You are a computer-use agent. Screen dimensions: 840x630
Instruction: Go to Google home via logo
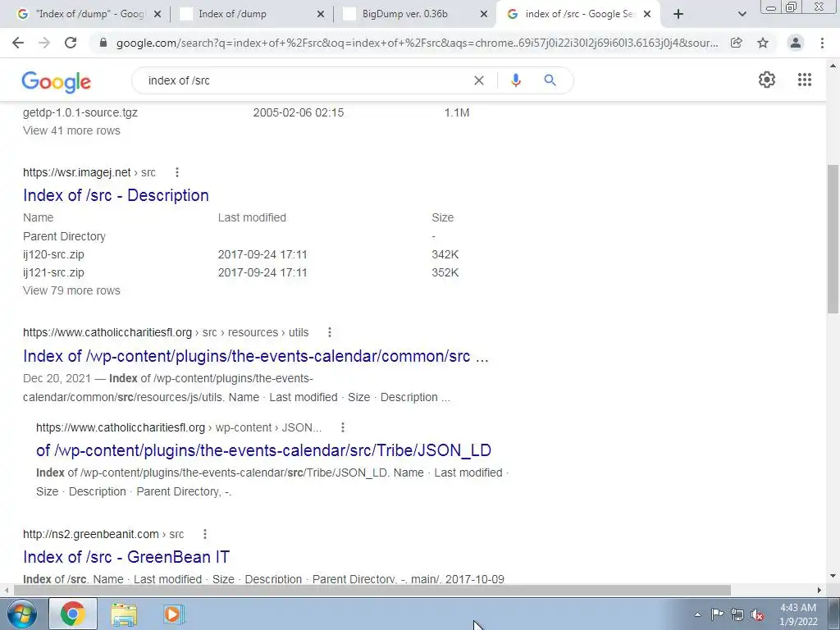[x=57, y=81]
